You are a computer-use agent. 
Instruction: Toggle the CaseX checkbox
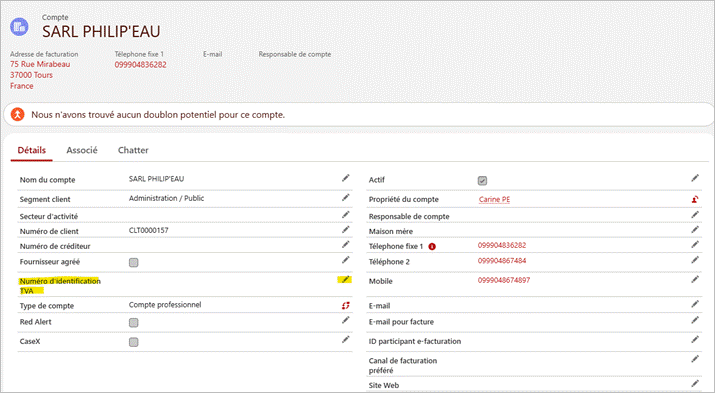pyautogui.click(x=134, y=342)
